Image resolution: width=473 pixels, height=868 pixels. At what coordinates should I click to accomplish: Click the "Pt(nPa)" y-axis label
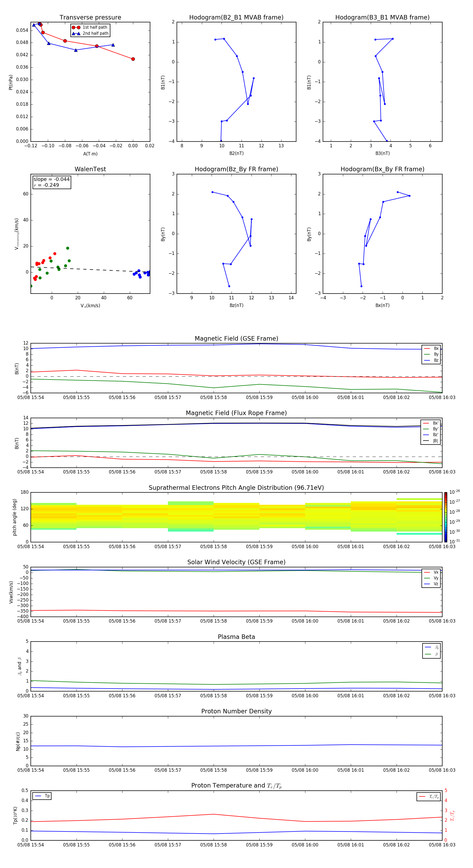point(11,82)
